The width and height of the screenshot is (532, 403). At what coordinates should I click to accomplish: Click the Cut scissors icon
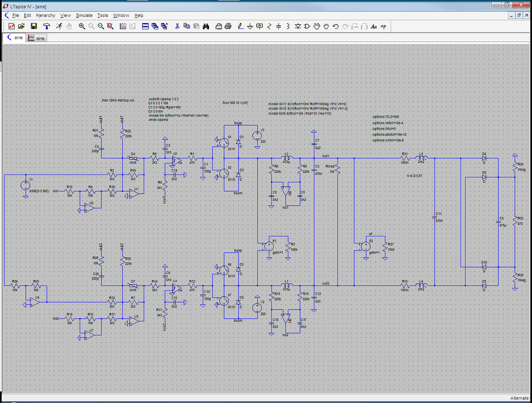(x=177, y=26)
